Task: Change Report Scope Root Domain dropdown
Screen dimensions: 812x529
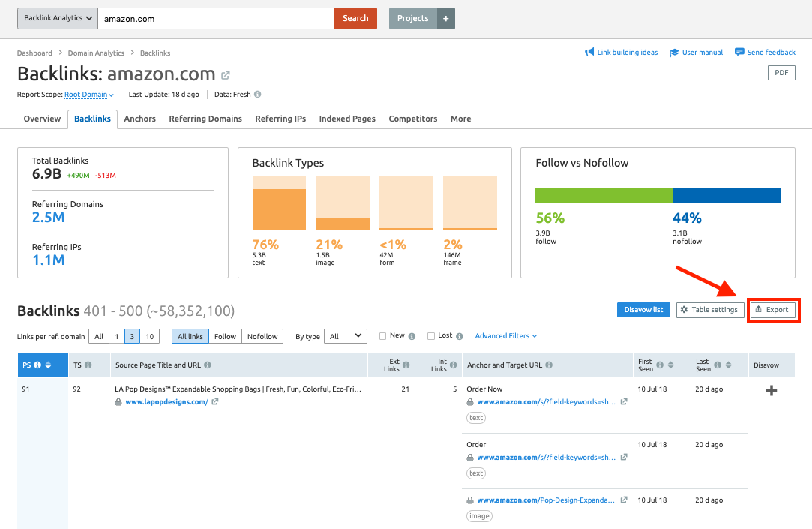Action: pyautogui.click(x=88, y=95)
